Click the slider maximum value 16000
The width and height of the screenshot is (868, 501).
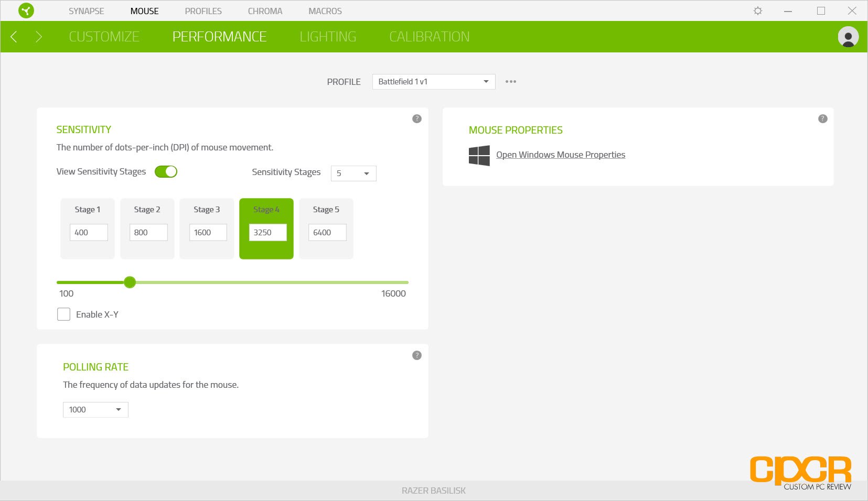[393, 293]
